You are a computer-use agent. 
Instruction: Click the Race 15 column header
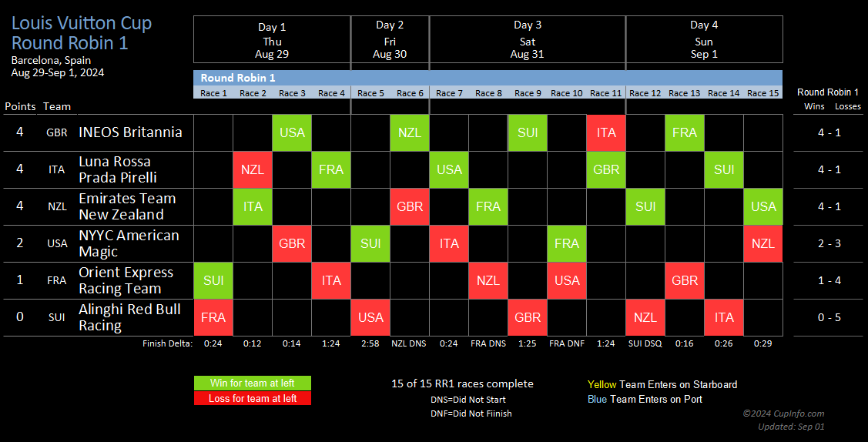click(763, 93)
